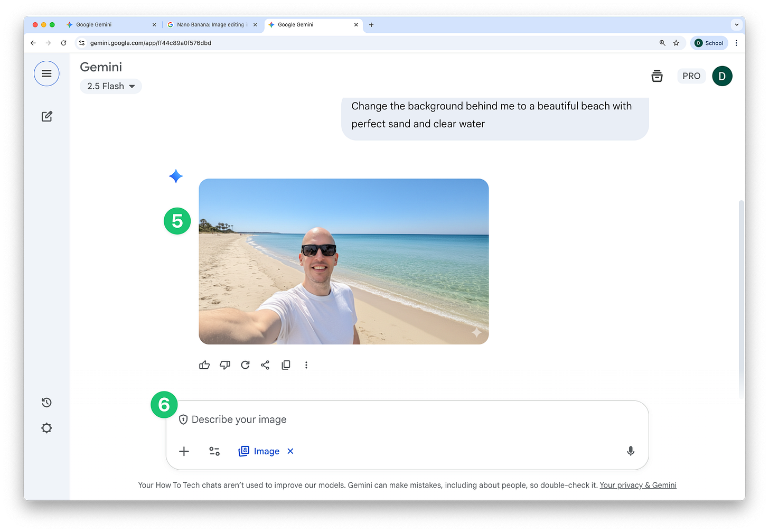View site information icon in address bar

click(82, 43)
